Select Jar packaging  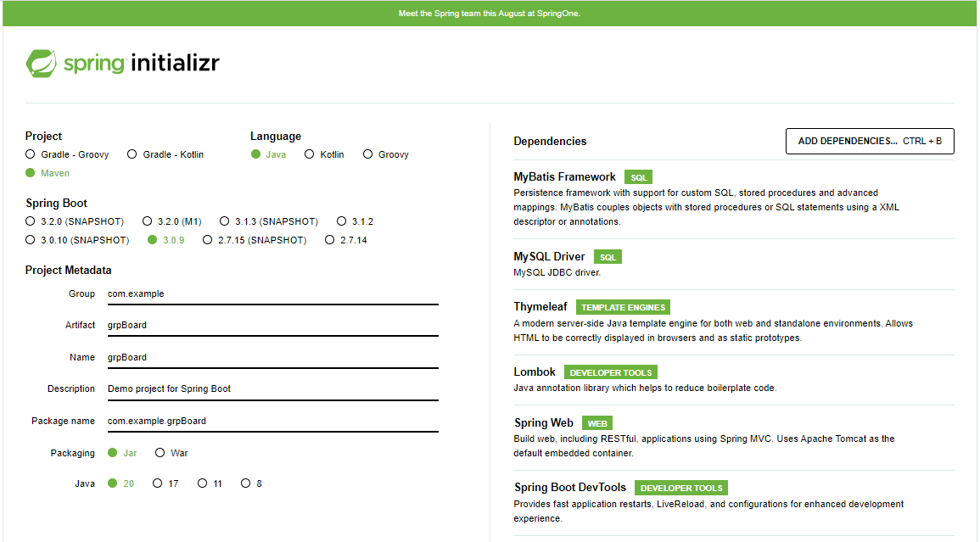(122, 453)
